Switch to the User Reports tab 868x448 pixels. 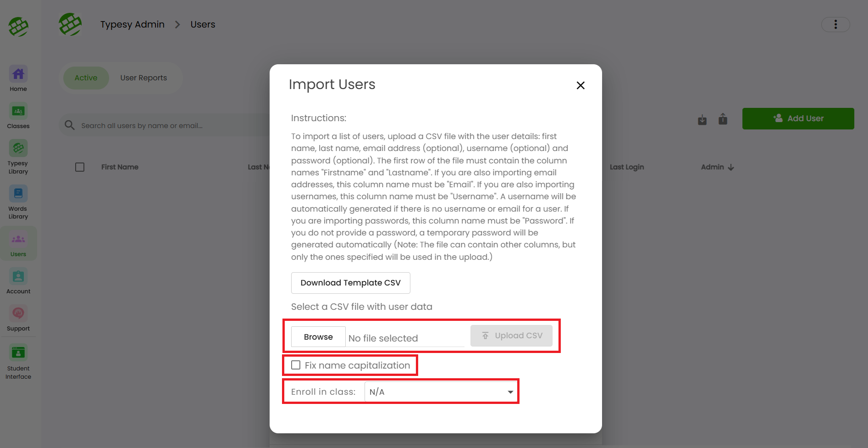[x=144, y=78]
